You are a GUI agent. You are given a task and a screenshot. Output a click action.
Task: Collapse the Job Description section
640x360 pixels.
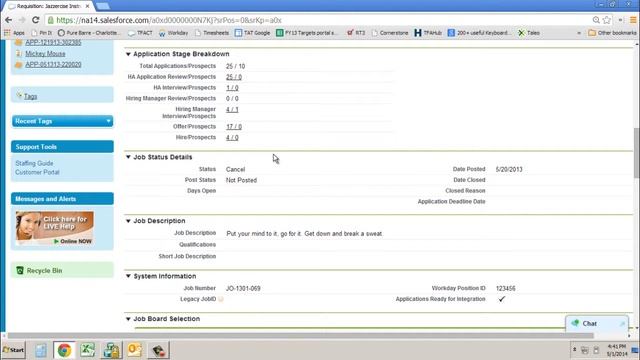128,221
